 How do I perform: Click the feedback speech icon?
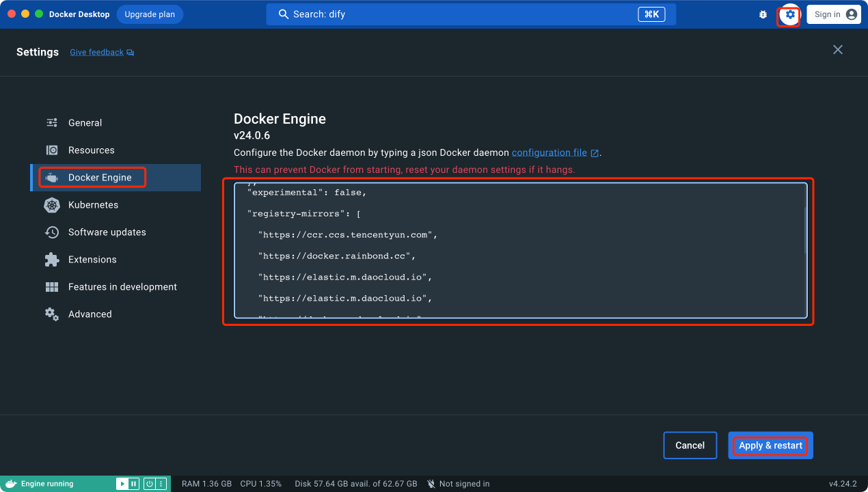click(x=130, y=53)
